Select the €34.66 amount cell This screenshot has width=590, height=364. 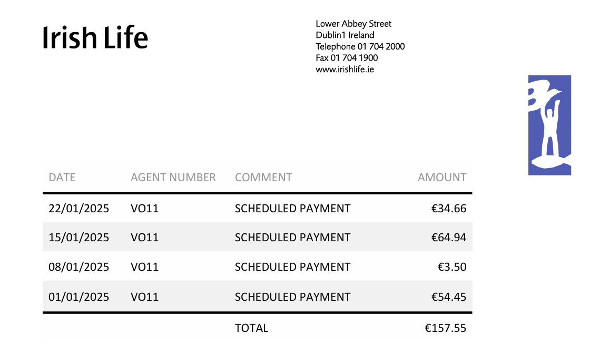(x=449, y=209)
